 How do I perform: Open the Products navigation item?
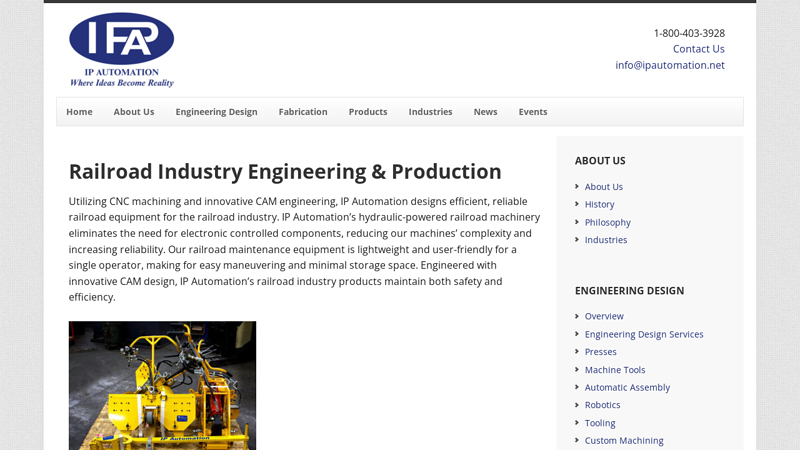click(368, 112)
